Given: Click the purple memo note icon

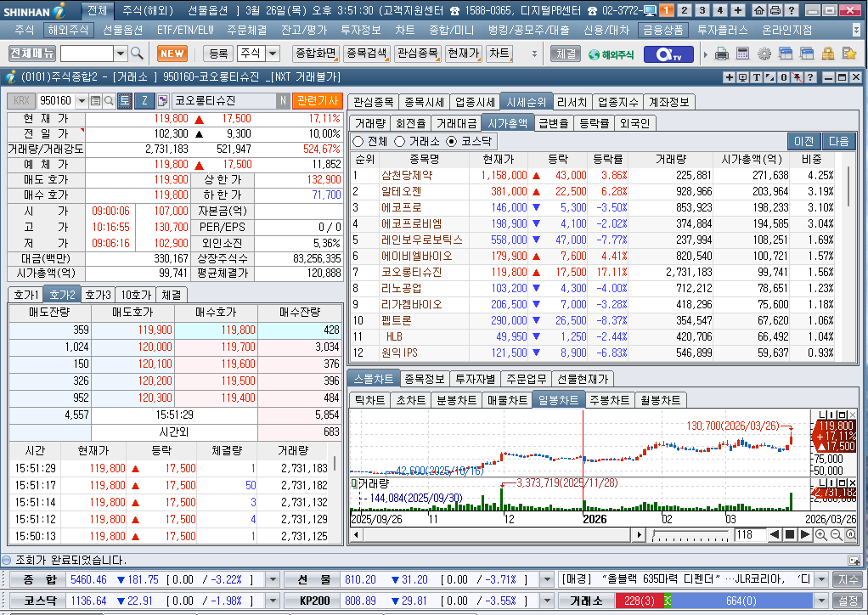Looking at the screenshot, I should (163, 101).
